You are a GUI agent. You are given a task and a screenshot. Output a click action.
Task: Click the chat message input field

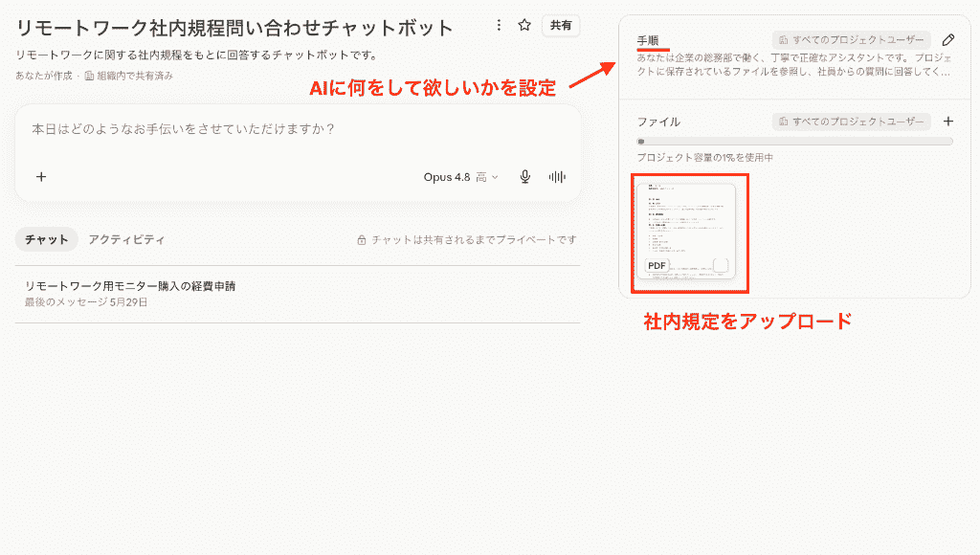(x=298, y=129)
